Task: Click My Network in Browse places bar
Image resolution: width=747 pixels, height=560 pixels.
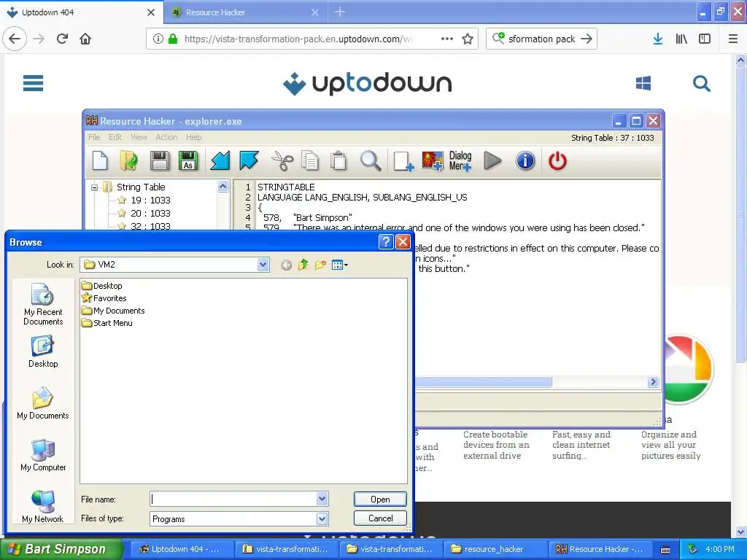Action: 43,507
